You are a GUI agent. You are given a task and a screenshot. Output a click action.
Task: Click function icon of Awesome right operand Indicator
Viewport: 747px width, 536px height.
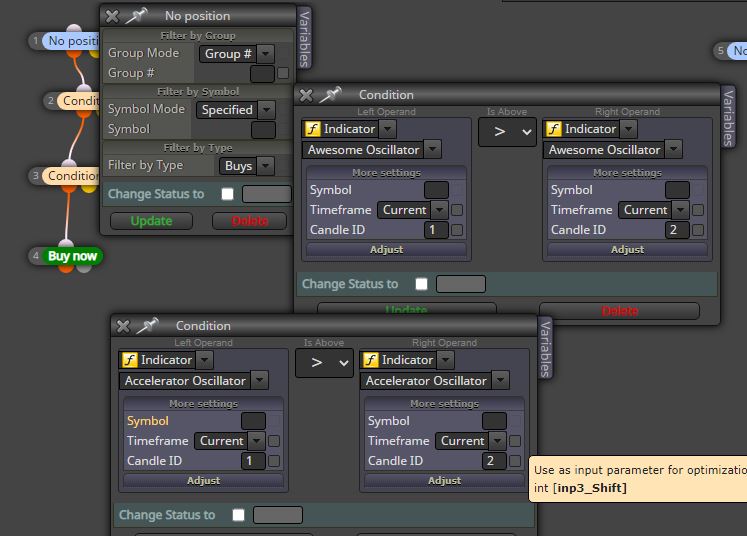(554, 129)
